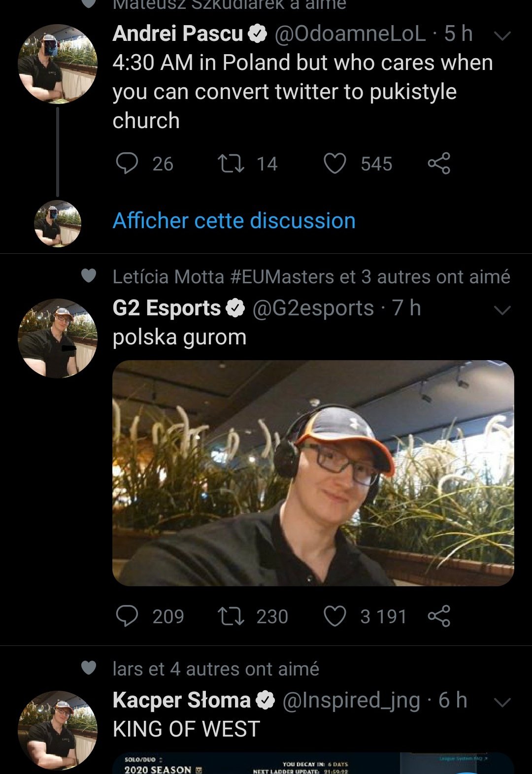
Task: Retweet the G2 Esports 'polska gurom' tweet
Action: pyautogui.click(x=231, y=616)
